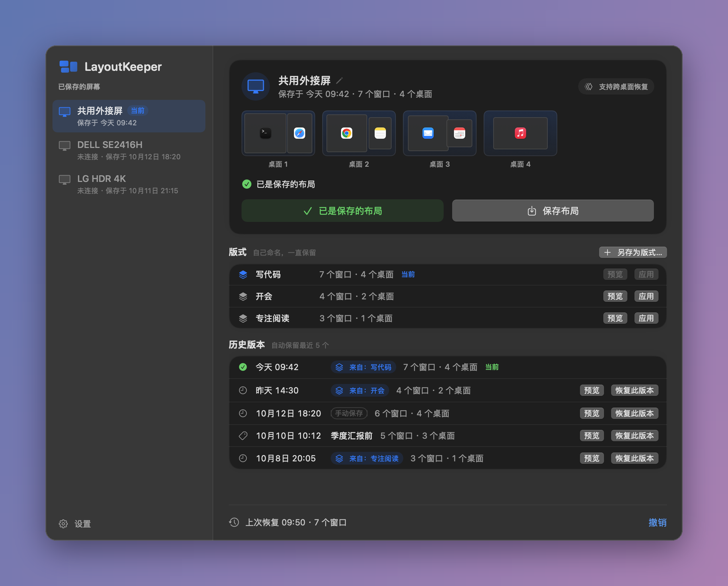Click the clock icon on 昨天 14:30 row
This screenshot has width=728, height=586.
pyautogui.click(x=243, y=391)
